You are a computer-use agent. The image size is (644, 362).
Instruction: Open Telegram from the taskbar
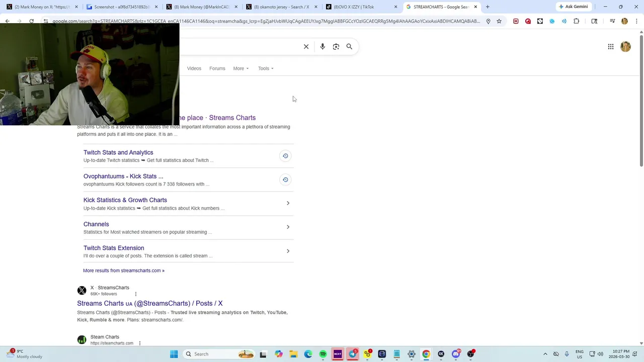coord(353,354)
